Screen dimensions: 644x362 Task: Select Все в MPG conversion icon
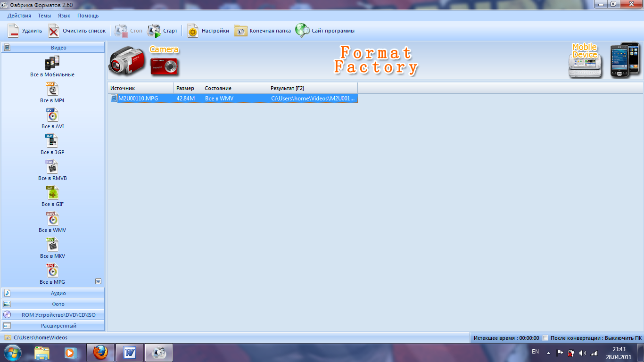tap(52, 270)
